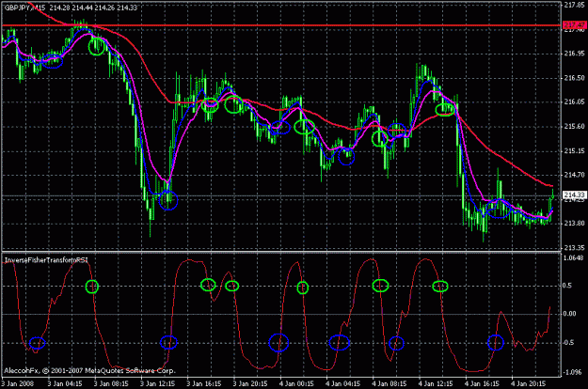Click the 3 Jan 08:15 time label
This screenshot has height=389, width=588.
111,383
